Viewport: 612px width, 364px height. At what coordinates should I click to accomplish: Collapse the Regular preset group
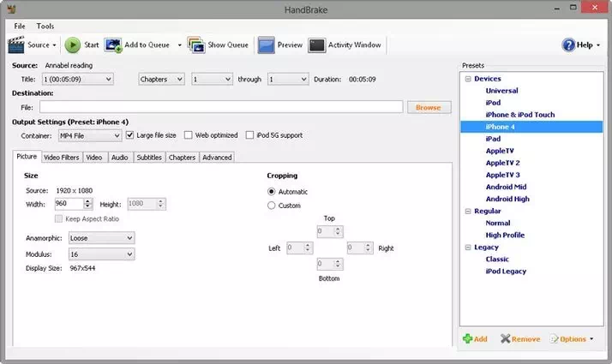click(x=468, y=211)
